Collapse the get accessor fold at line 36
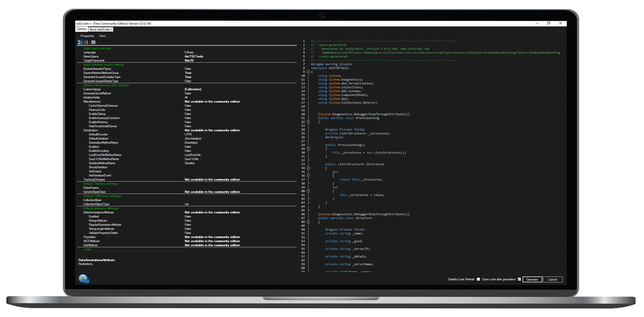Screen dimensions: 644x317 (308, 176)
